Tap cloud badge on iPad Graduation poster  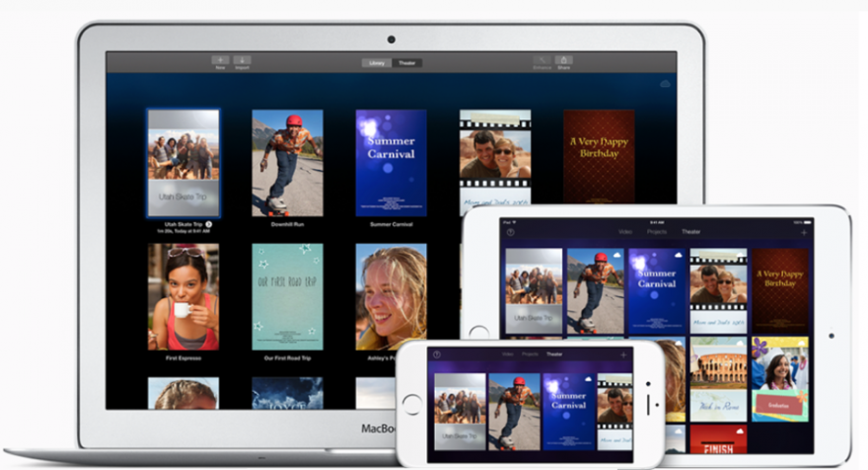click(802, 345)
